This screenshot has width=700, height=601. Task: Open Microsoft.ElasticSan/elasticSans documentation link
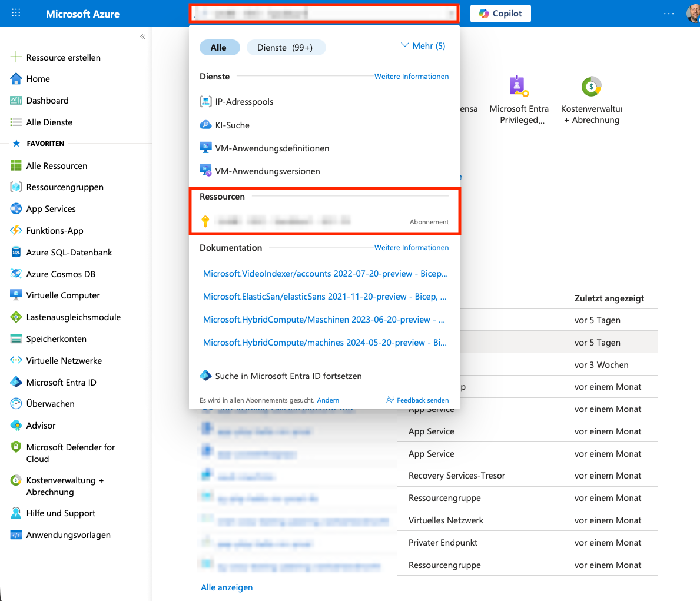pos(324,297)
